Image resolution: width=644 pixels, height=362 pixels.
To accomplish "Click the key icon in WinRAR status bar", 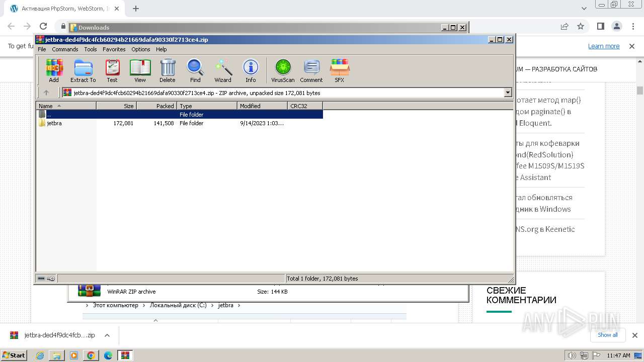I will pyautogui.click(x=51, y=279).
